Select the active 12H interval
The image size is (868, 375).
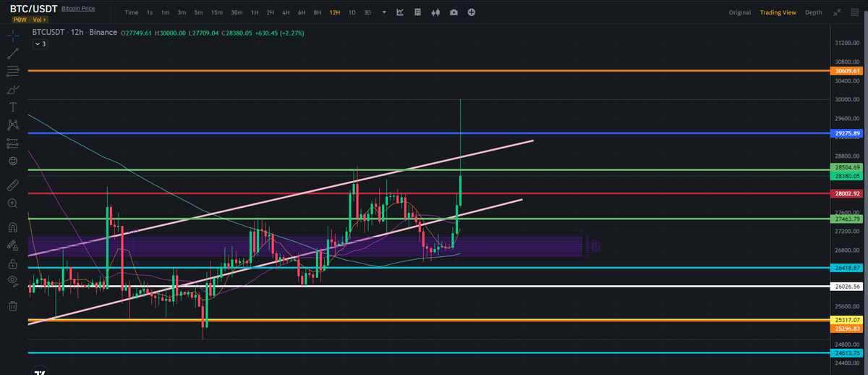click(x=335, y=12)
